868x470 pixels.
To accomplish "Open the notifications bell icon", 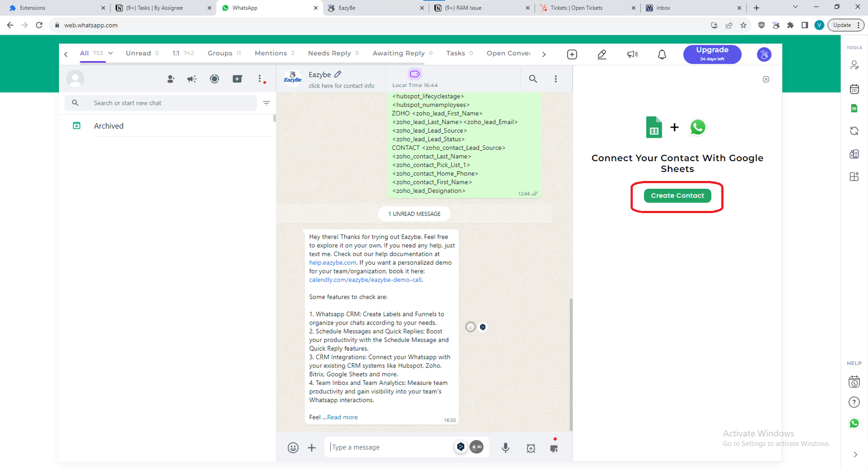I will click(x=662, y=54).
